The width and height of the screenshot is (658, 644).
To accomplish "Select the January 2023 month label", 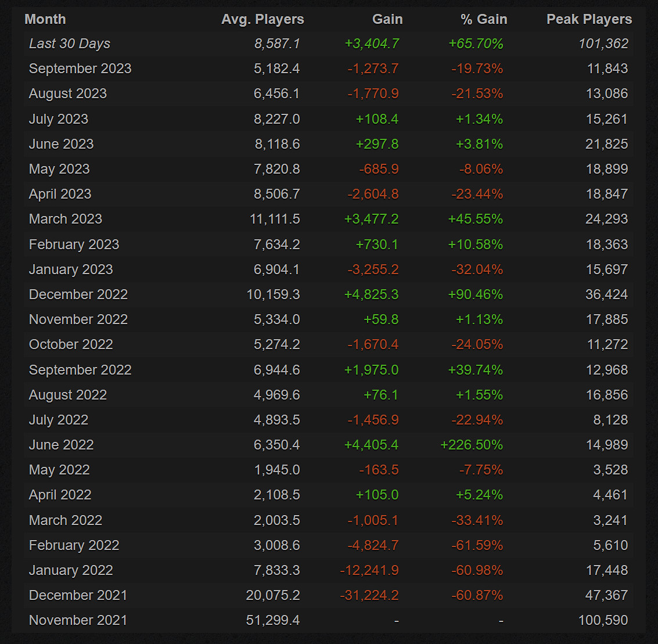I will pyautogui.click(x=71, y=269).
